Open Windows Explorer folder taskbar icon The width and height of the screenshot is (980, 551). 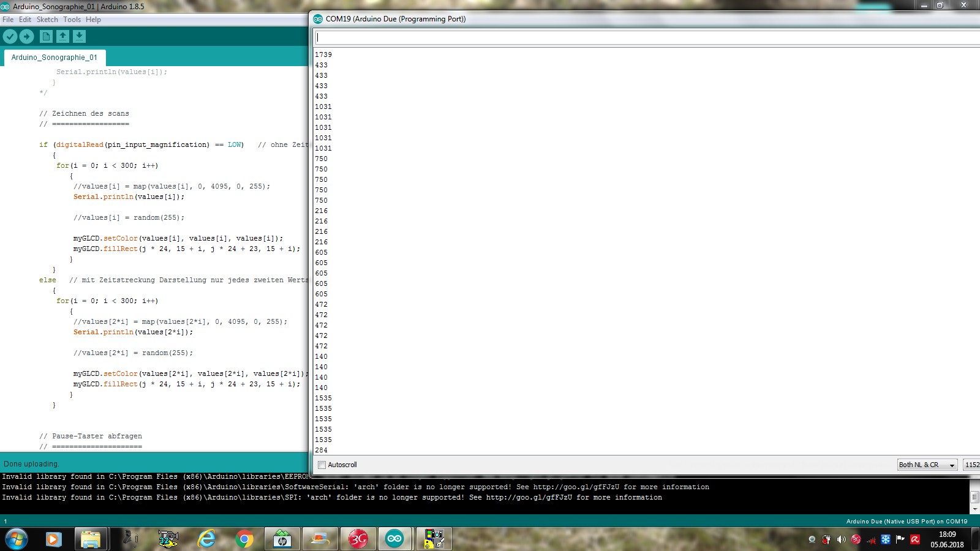point(91,539)
